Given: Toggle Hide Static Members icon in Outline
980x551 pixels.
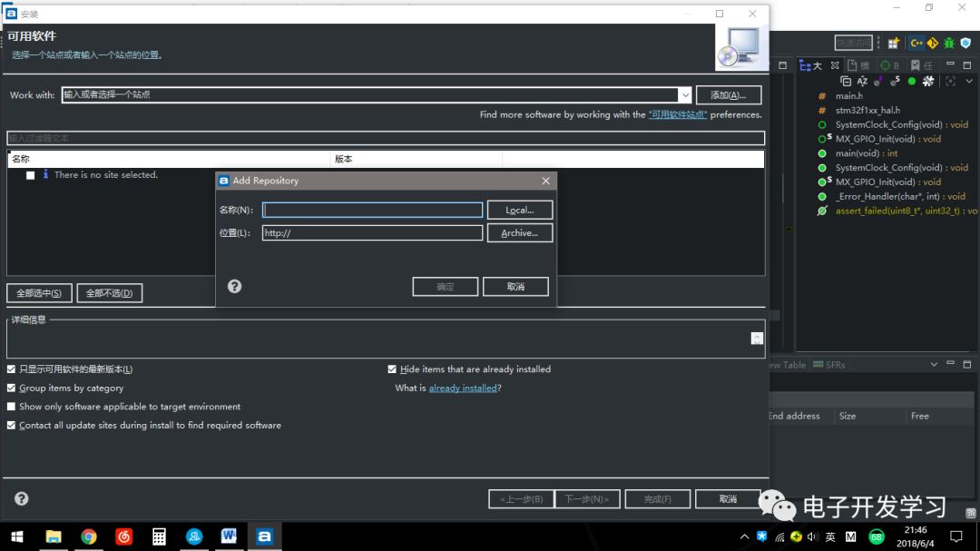Looking at the screenshot, I should pyautogui.click(x=895, y=82).
